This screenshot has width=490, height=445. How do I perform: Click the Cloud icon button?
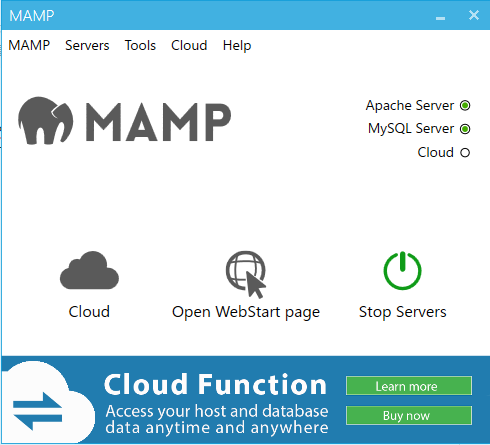point(89,270)
